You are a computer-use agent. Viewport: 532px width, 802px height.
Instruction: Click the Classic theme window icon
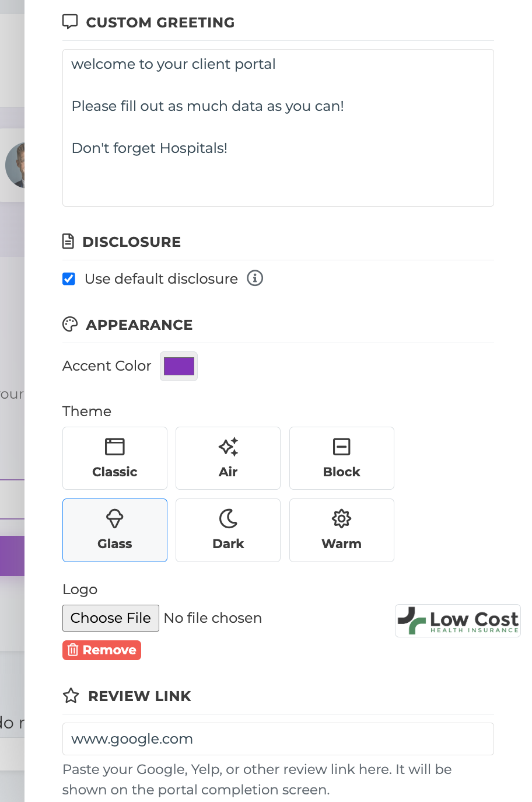tap(115, 447)
